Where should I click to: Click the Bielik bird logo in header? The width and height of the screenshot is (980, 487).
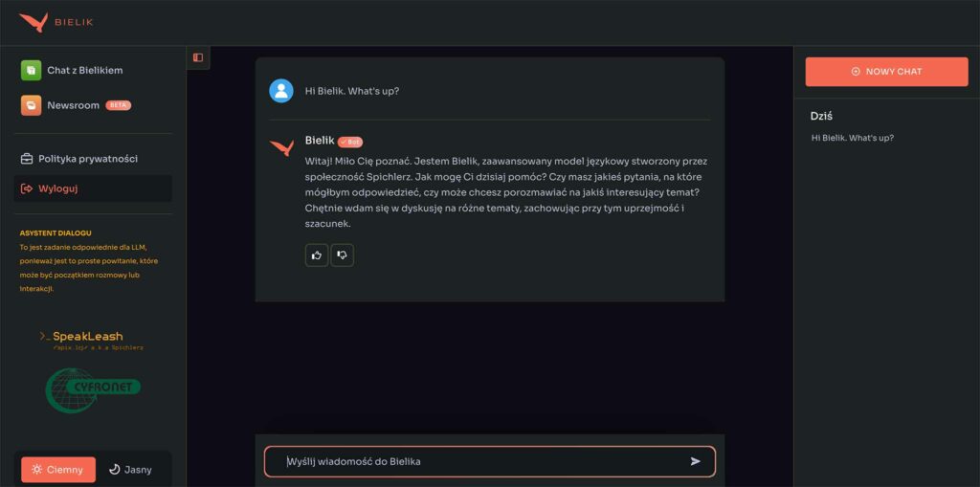pos(33,22)
